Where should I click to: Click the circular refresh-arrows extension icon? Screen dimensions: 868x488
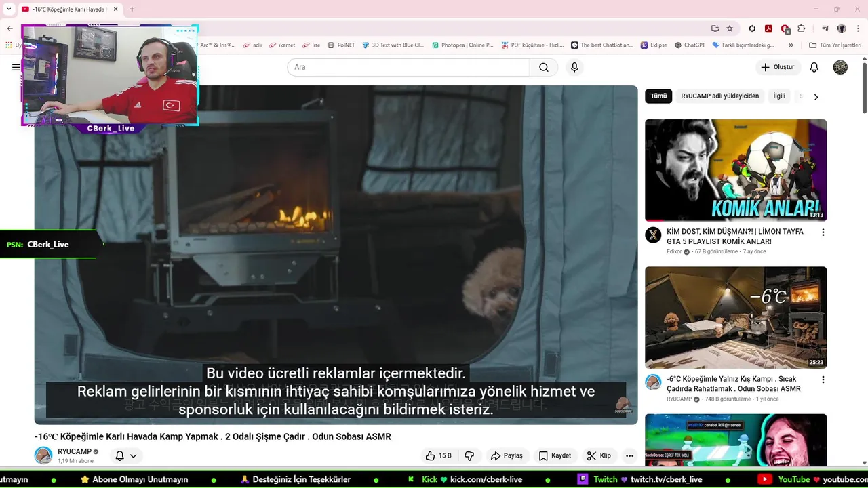tap(752, 28)
